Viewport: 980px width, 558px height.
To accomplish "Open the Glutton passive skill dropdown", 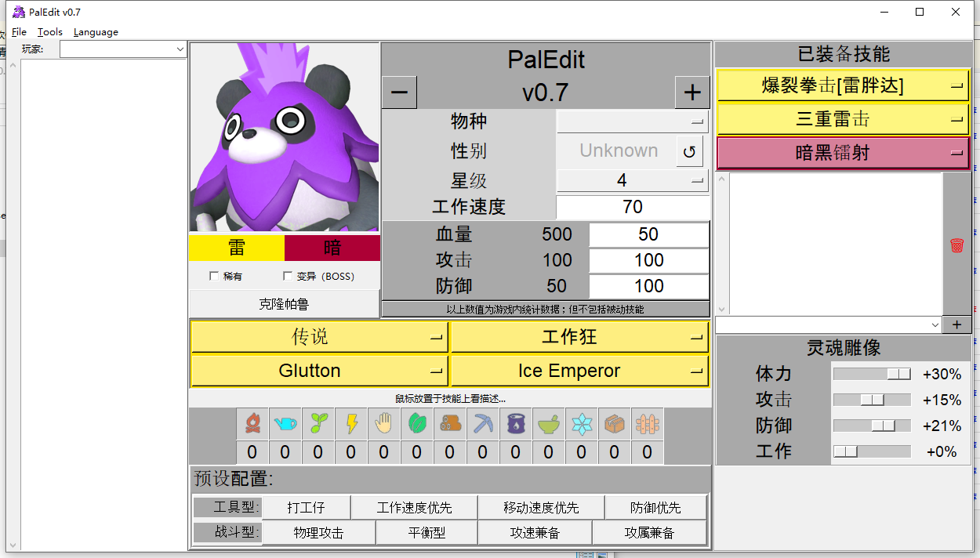I will tap(319, 371).
